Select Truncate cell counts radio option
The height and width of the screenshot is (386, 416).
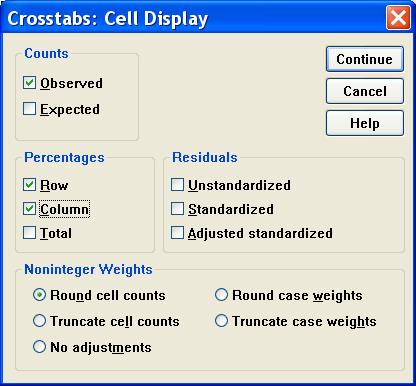click(39, 321)
